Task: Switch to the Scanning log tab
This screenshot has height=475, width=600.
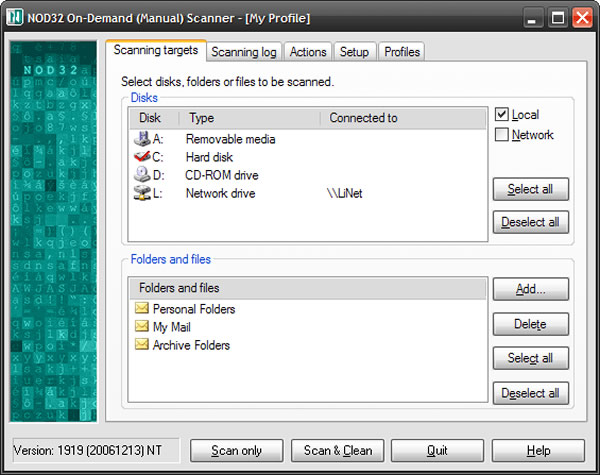Action: click(244, 52)
